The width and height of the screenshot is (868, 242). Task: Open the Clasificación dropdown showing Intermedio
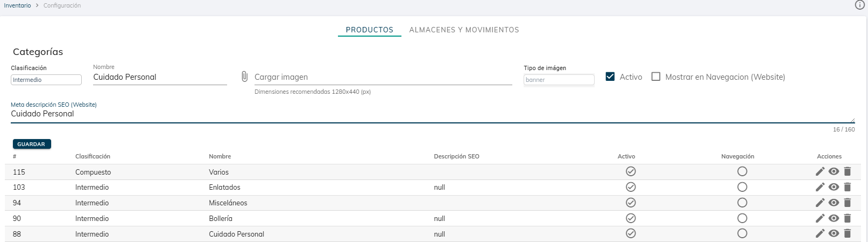[46, 80]
